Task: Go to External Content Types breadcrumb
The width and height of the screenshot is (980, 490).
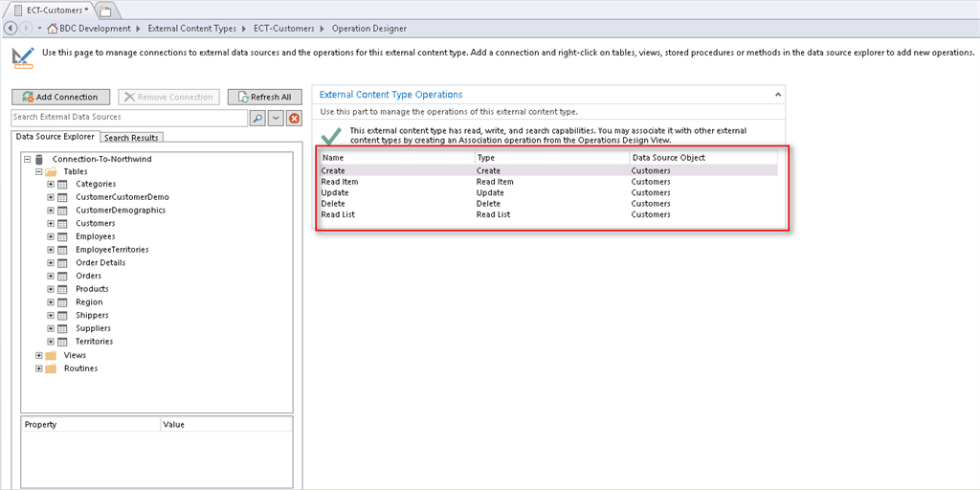Action: [x=191, y=28]
